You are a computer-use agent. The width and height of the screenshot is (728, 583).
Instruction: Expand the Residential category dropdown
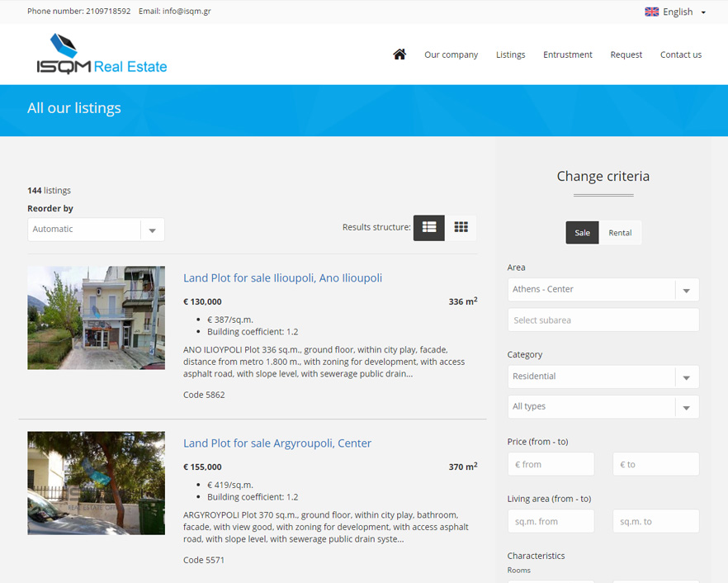coord(603,377)
